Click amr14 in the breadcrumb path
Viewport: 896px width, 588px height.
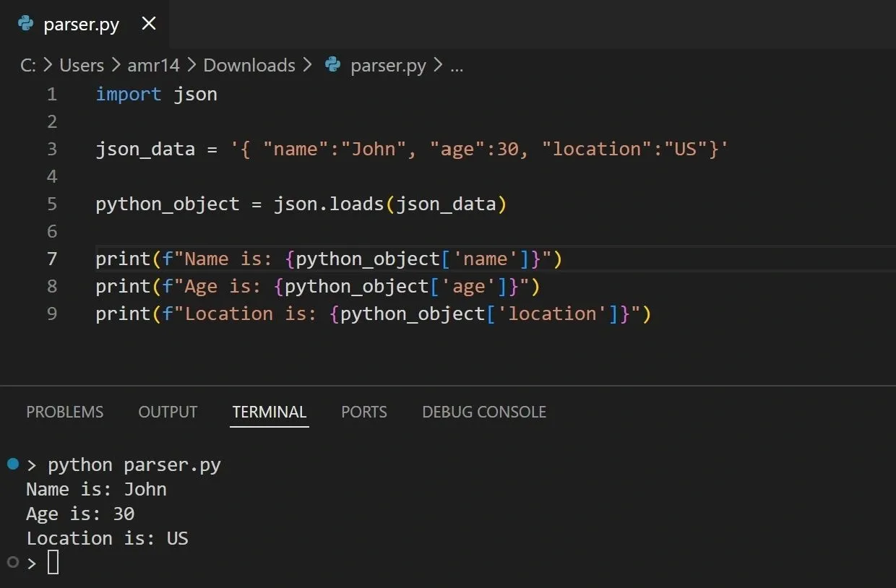[x=153, y=65]
